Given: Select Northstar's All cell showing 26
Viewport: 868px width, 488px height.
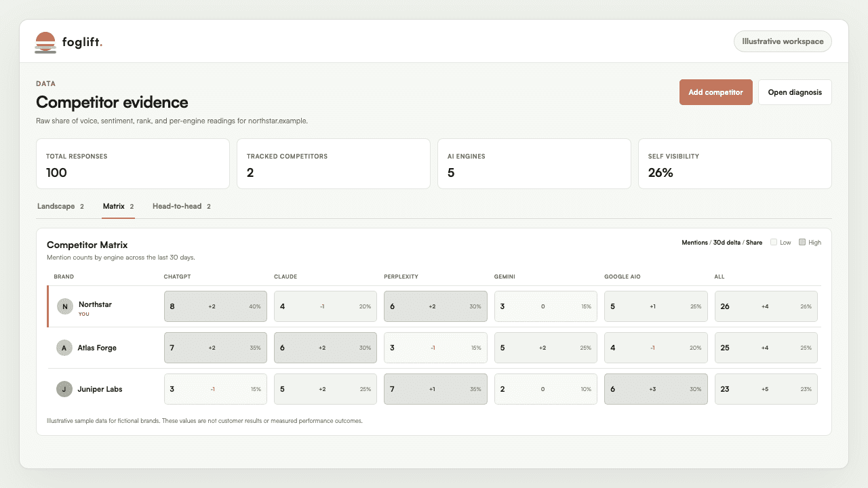Looking at the screenshot, I should [766, 306].
